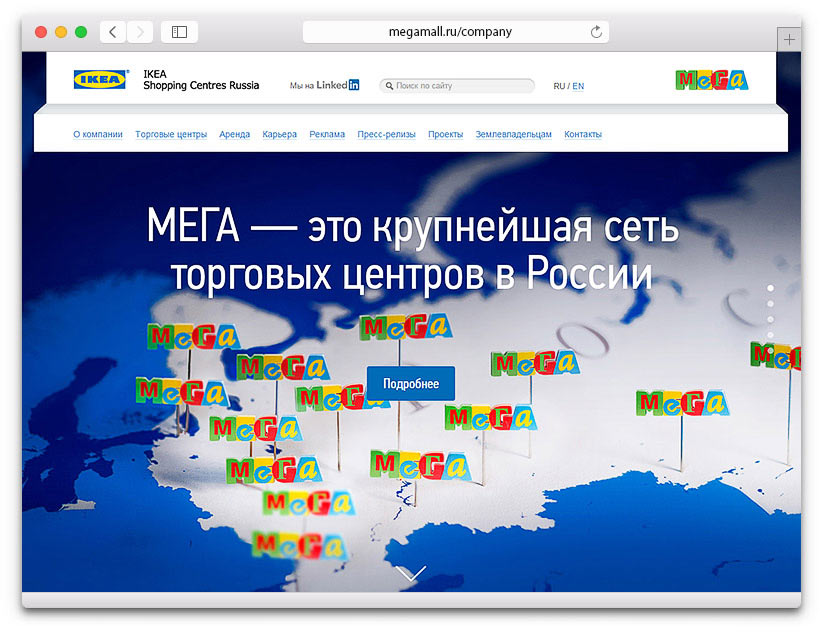Open the Торговые центры menu
The image size is (820, 632).
coord(171,134)
